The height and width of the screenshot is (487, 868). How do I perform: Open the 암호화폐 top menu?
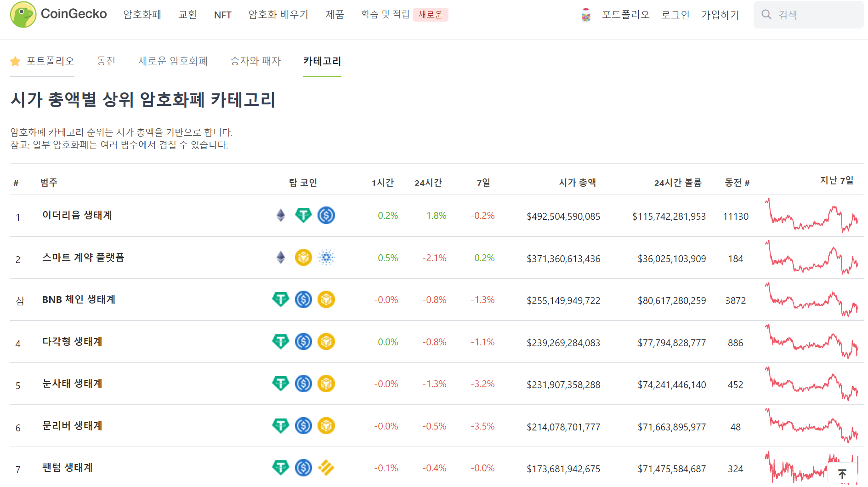coord(142,15)
